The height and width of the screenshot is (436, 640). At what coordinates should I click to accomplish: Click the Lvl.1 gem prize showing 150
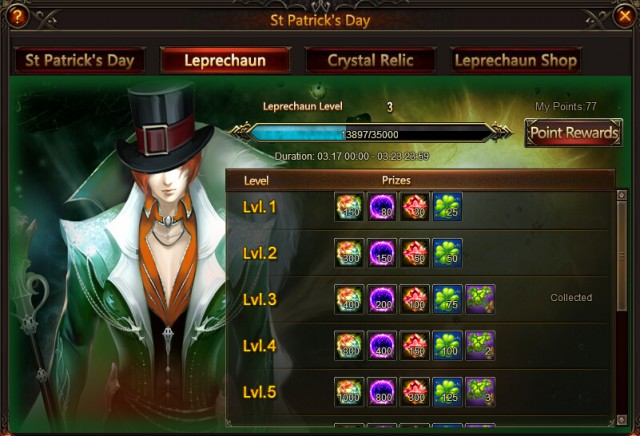point(349,207)
